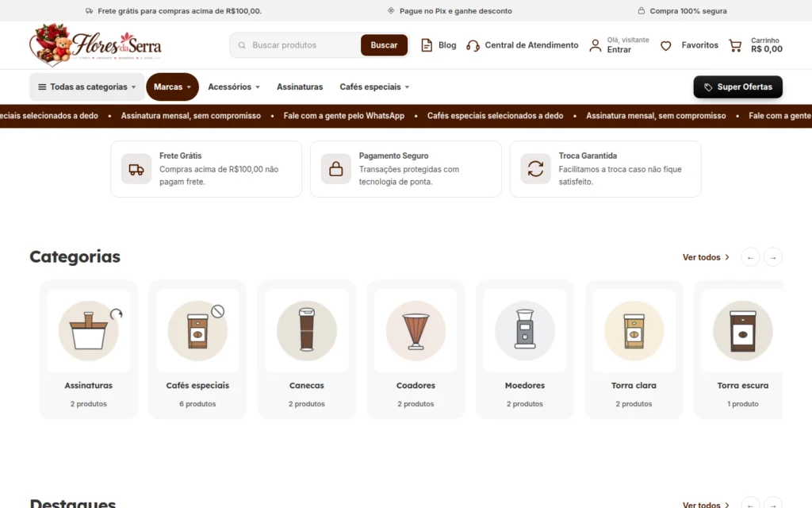The image size is (812, 508).
Task: Click the refresh icon in Troca Garantida card
Action: pyautogui.click(x=535, y=169)
